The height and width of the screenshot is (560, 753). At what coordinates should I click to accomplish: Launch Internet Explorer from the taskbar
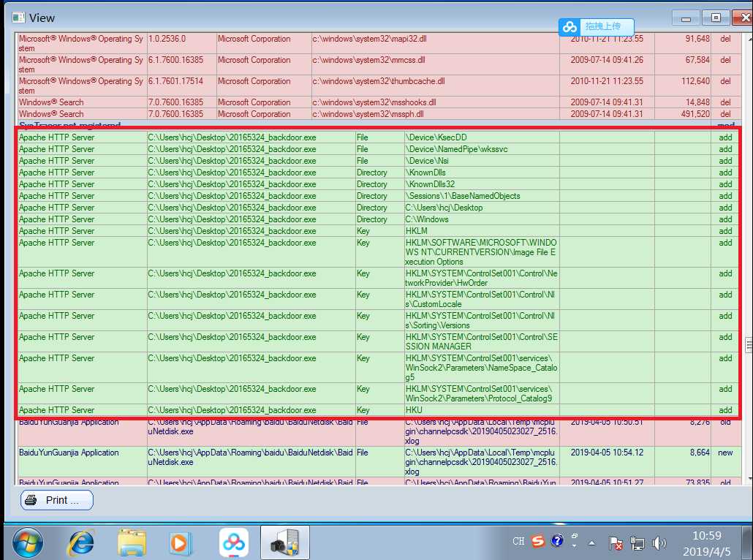coord(81,543)
